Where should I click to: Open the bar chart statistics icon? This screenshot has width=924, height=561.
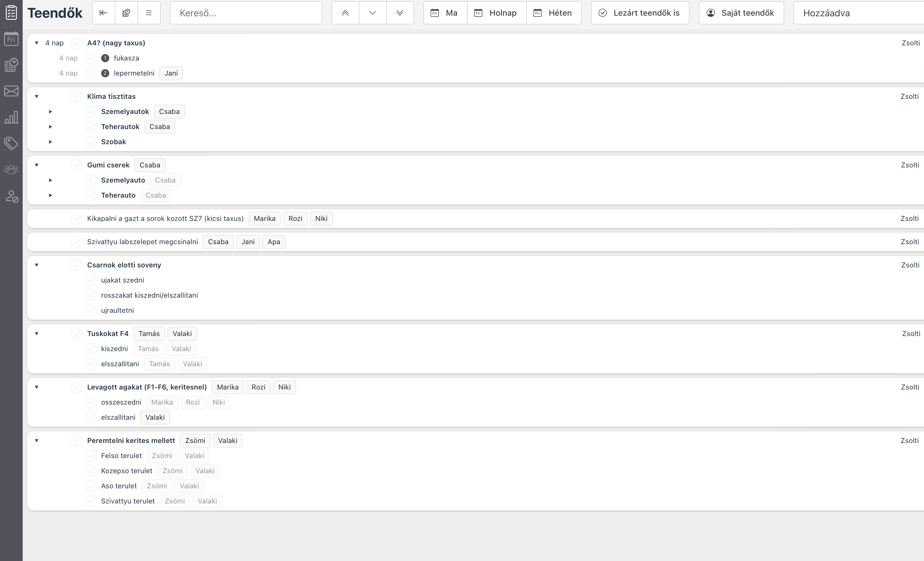click(x=11, y=117)
